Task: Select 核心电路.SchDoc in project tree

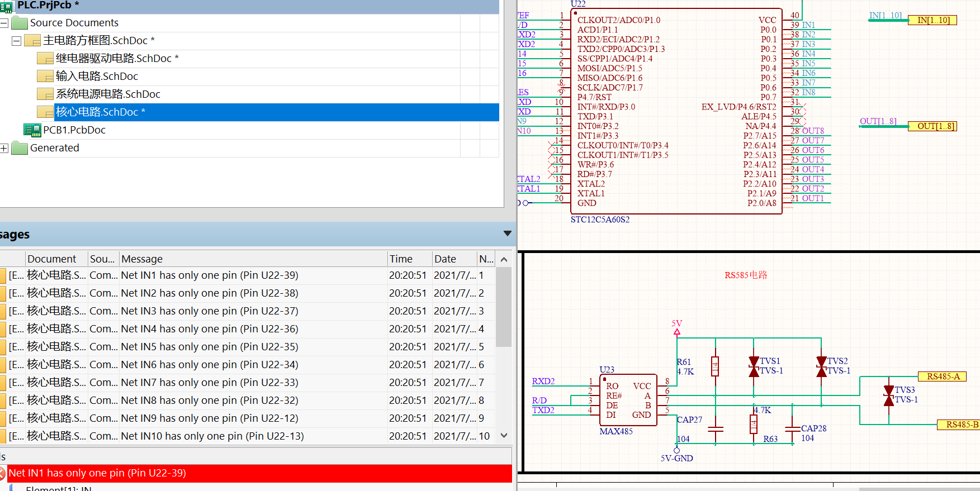Action: (100, 112)
